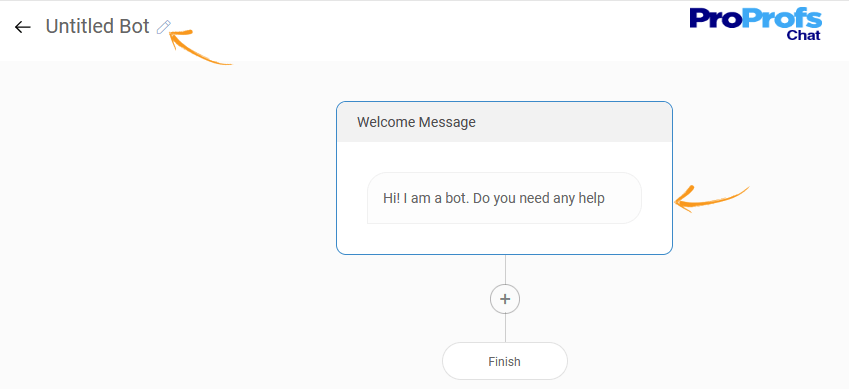Select the Untitled Bot title text

point(97,27)
